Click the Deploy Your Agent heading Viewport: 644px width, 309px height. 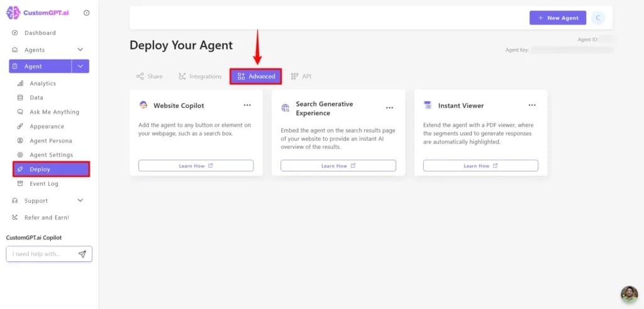coord(181,45)
